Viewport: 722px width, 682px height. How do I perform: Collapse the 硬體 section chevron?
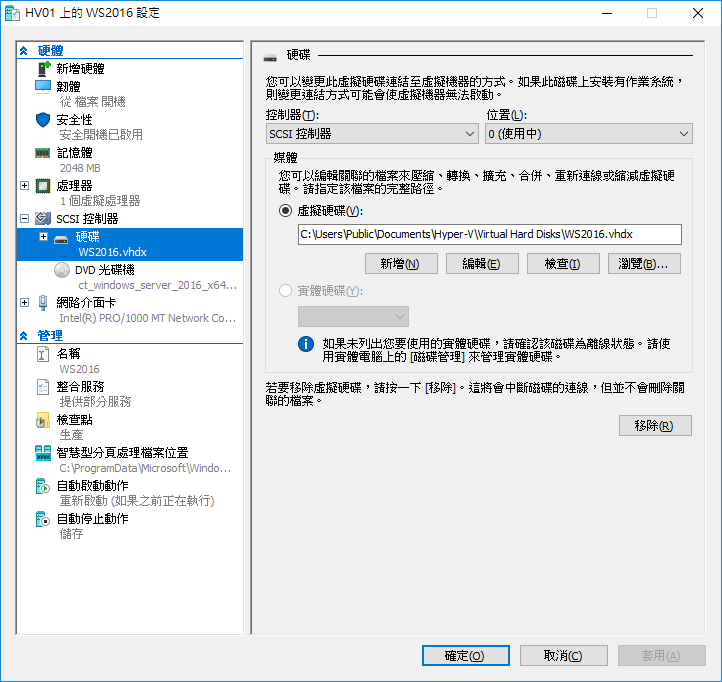[x=24, y=51]
